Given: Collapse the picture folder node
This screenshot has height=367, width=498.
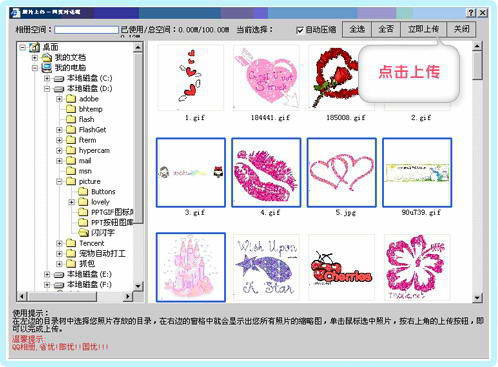Looking at the screenshot, I should click(59, 182).
